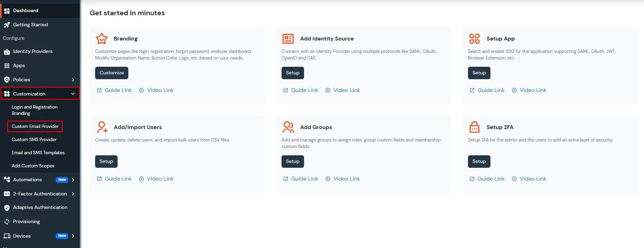Click the Setup App Guide external-link icon

pyautogui.click(x=472, y=90)
